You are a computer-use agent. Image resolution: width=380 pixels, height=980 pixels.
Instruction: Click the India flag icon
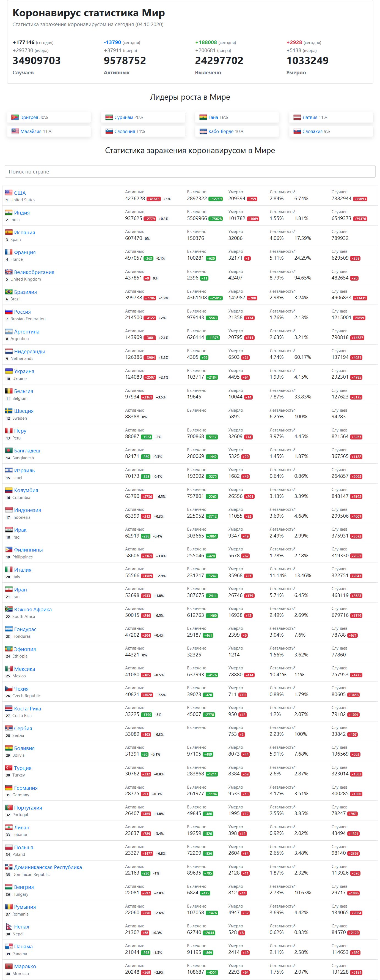pyautogui.click(x=8, y=212)
